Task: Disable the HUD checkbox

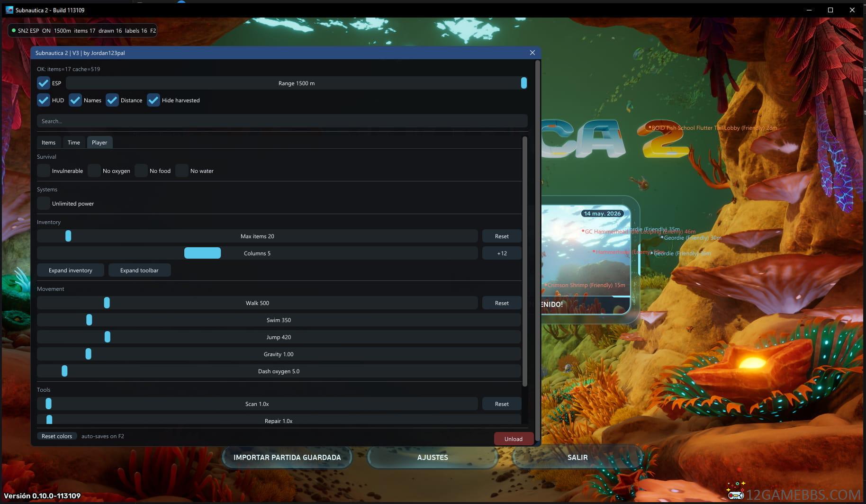Action: point(44,100)
